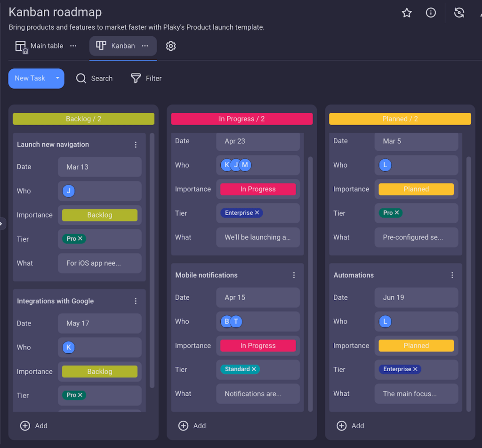Open options on Launch new navigation card
The height and width of the screenshot is (448, 482).
click(136, 145)
